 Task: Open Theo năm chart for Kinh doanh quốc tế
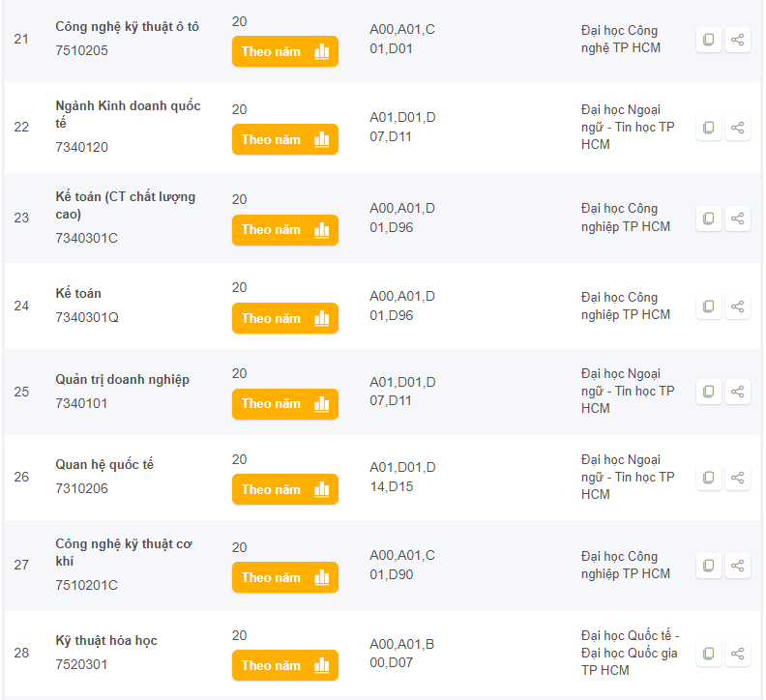click(x=285, y=139)
